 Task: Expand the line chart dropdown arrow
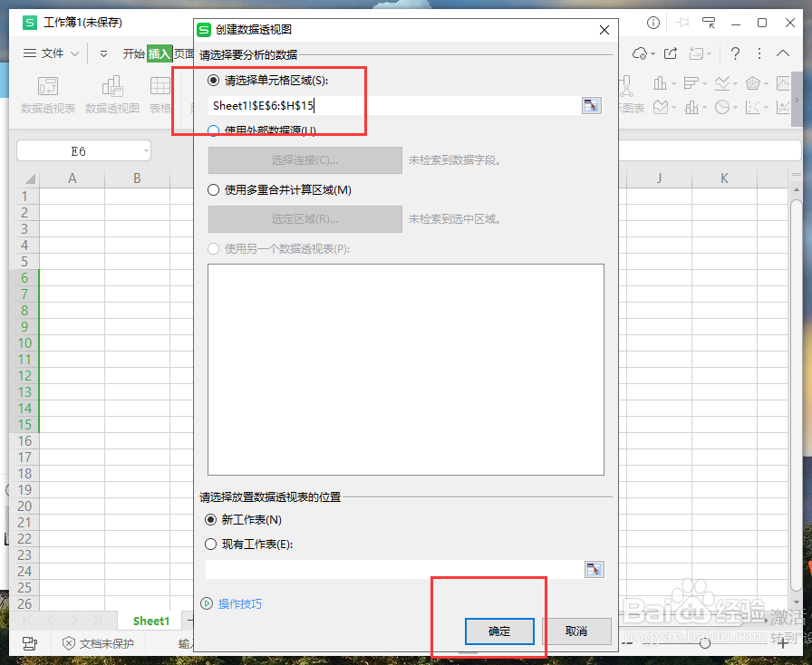pyautogui.click(x=735, y=83)
